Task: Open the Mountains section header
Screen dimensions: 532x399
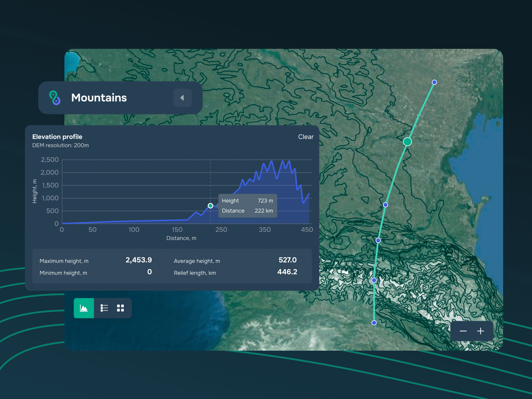Action: [99, 98]
